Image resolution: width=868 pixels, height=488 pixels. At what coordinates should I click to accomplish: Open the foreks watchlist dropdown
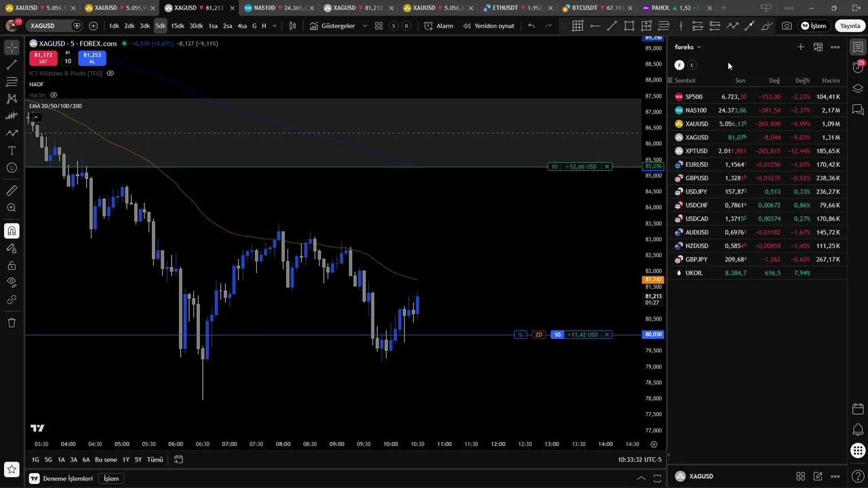(x=688, y=47)
